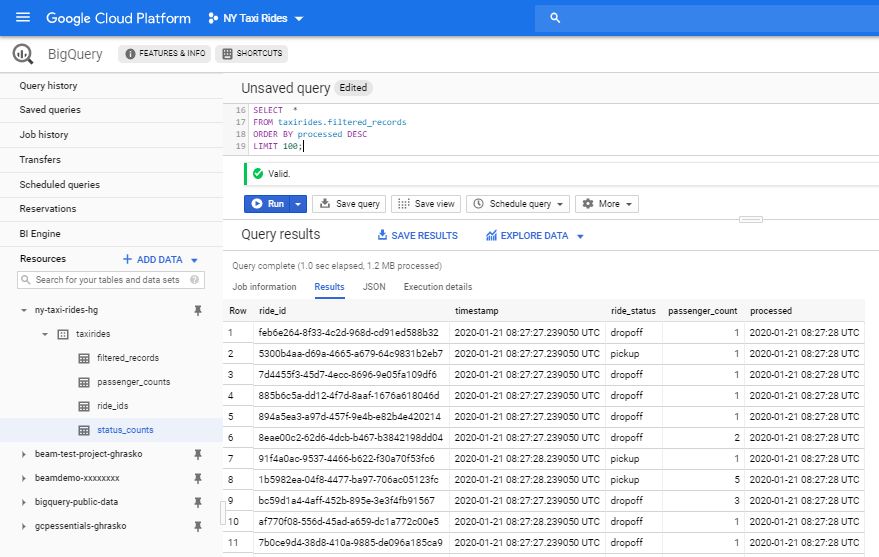
Task: Expand the bigquery-public-data project
Action: coord(24,503)
